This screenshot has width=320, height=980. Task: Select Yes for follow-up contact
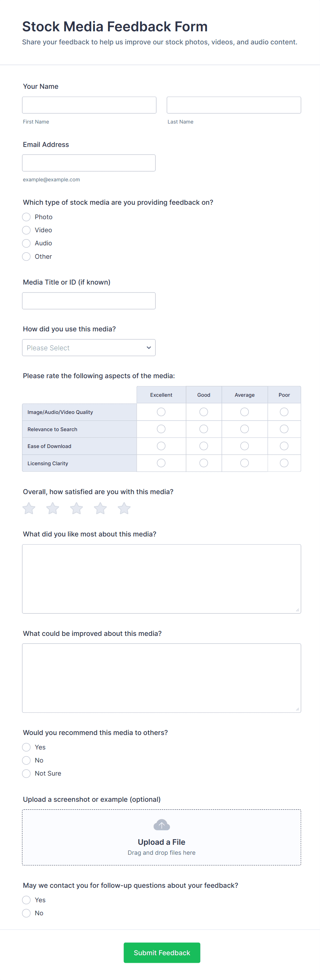(26, 900)
